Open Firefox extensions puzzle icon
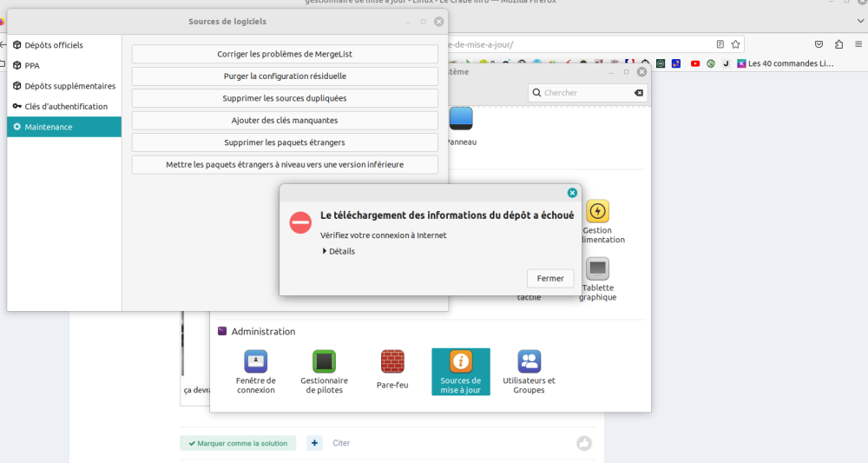 (838, 43)
